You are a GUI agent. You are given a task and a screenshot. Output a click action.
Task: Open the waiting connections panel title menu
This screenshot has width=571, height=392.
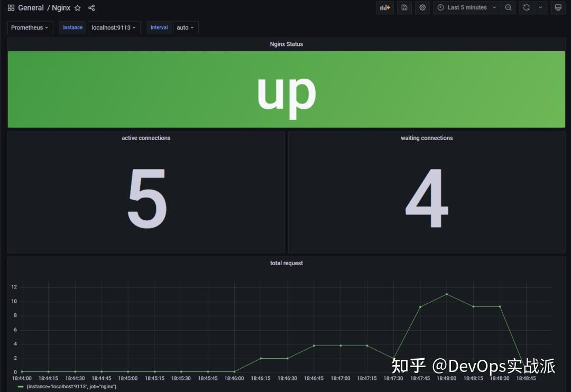(427, 138)
